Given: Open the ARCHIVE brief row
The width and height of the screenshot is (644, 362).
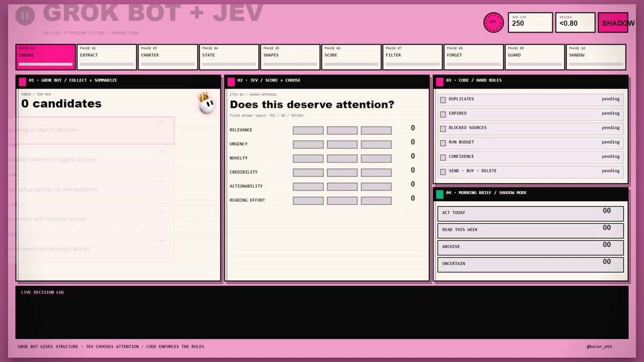Looking at the screenshot, I should 531,248.
